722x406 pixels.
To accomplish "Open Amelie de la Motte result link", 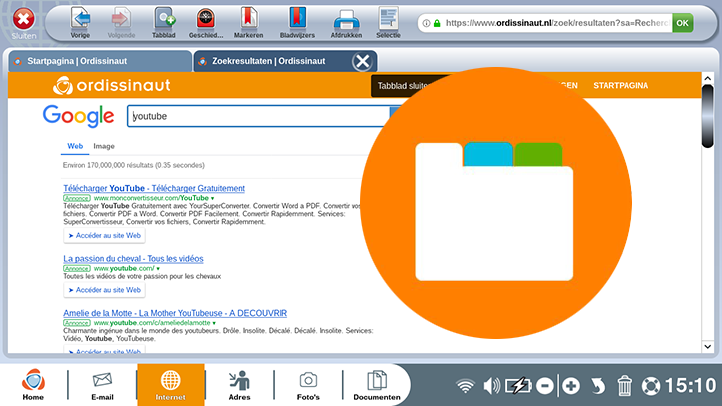I will (175, 313).
